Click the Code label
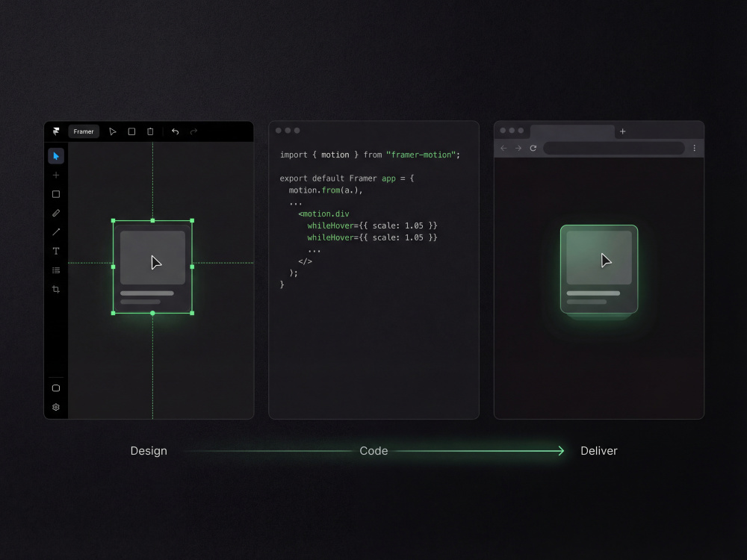Screen dimensions: 747x560 373,451
